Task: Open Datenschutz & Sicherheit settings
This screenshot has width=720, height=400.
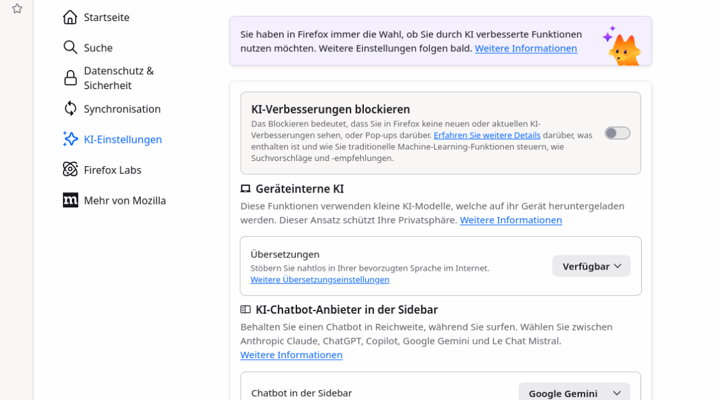Action: pyautogui.click(x=118, y=78)
